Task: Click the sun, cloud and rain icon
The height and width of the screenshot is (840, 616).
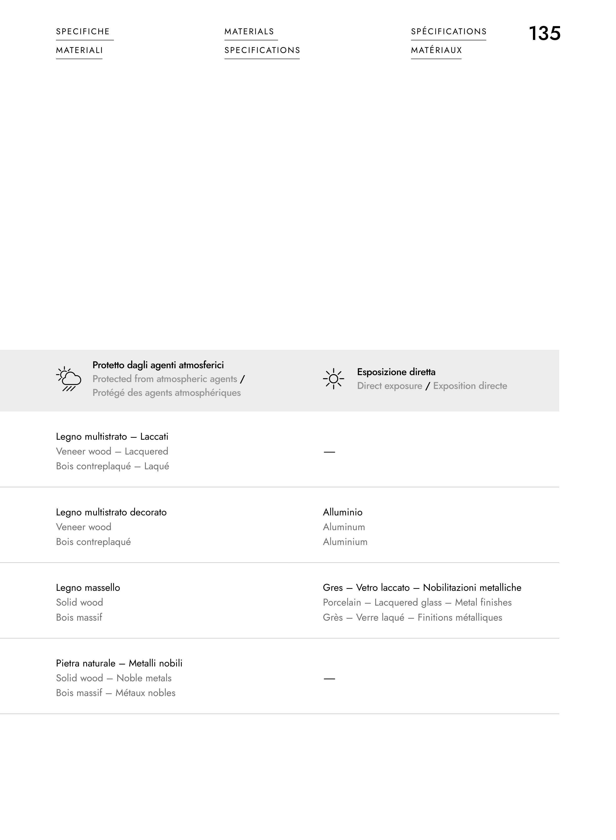Action: point(69,379)
